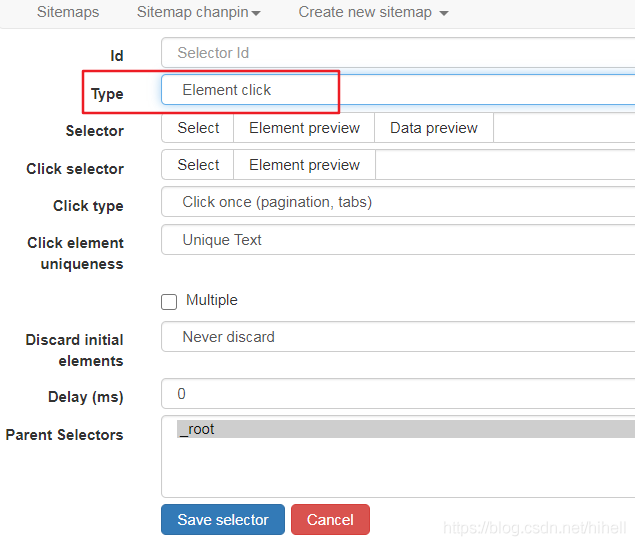The image size is (635, 546).
Task: Focus the Selector Id input field
Action: [x=398, y=53]
